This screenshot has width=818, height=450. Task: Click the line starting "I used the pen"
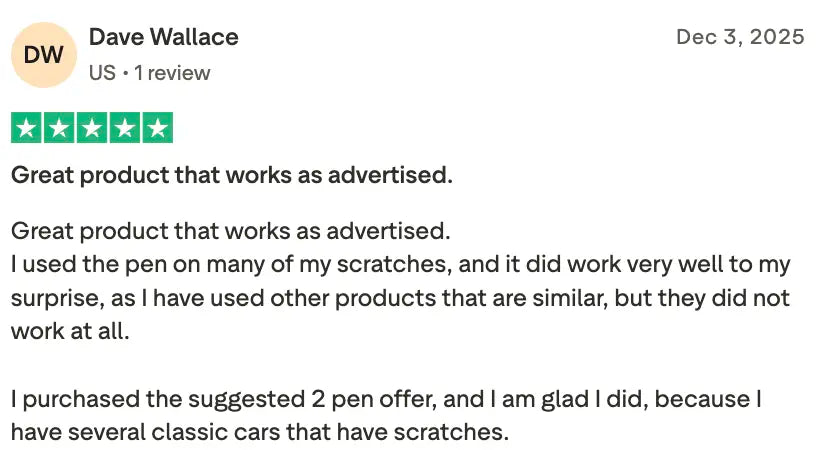400,265
